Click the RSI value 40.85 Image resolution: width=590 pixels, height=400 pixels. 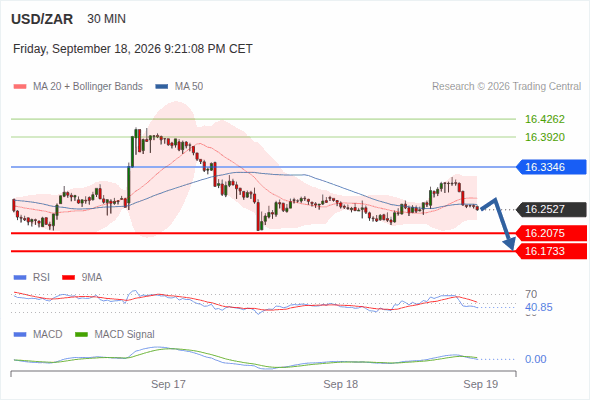tap(539, 307)
